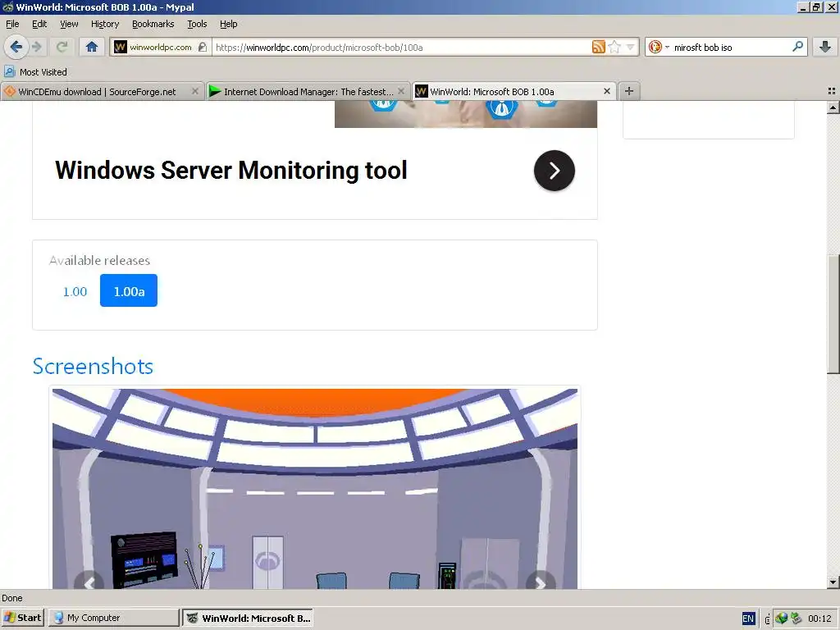Click the RSS feed icon in address bar
The image size is (840, 630).
(598, 47)
